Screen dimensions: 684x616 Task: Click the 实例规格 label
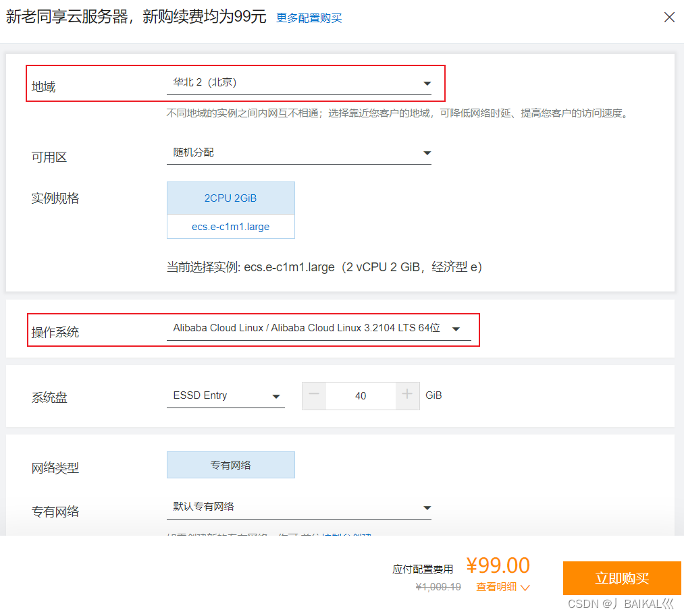[x=55, y=198]
